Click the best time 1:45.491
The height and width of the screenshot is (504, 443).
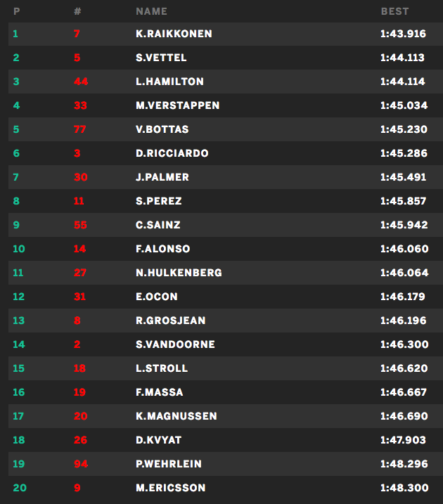click(x=403, y=177)
